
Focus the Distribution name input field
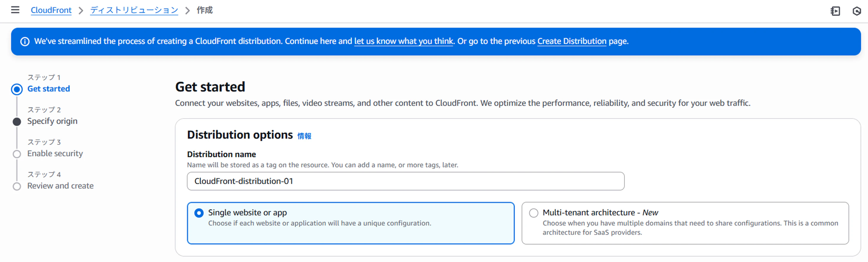(x=406, y=181)
